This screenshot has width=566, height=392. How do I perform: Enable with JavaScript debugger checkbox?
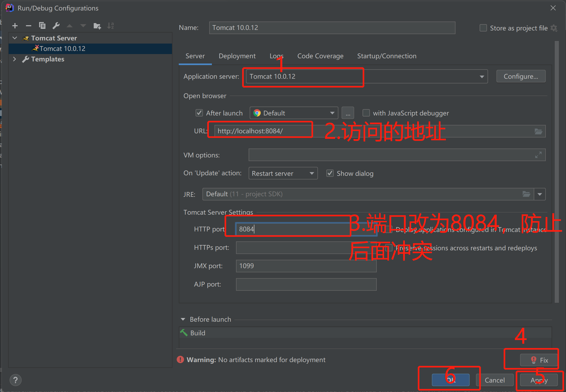click(x=366, y=113)
